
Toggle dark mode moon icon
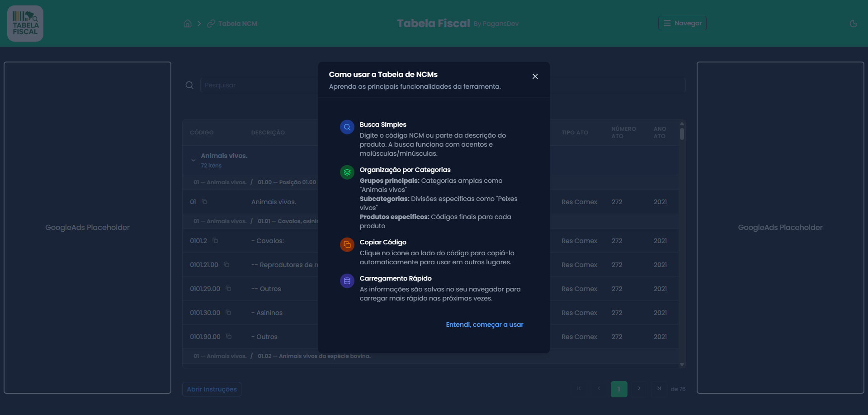point(853,24)
